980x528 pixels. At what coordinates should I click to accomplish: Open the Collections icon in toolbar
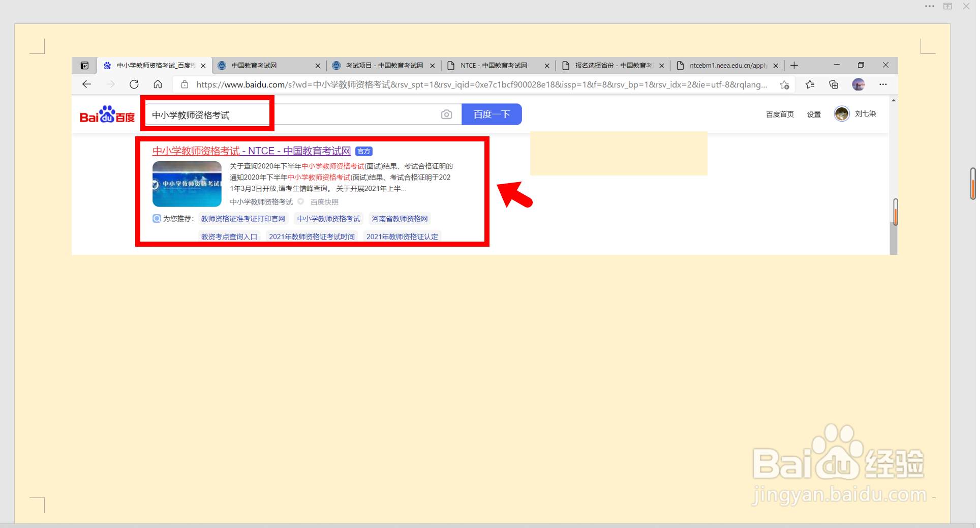click(x=834, y=84)
